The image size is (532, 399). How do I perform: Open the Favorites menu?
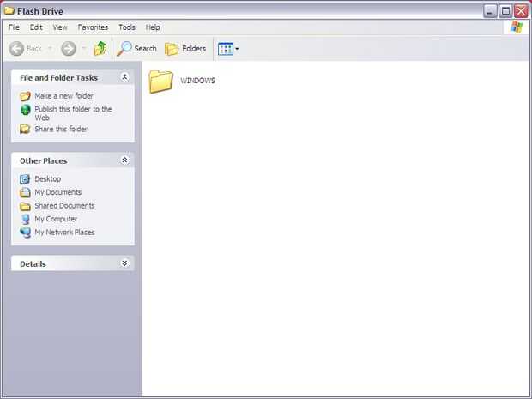(x=93, y=27)
